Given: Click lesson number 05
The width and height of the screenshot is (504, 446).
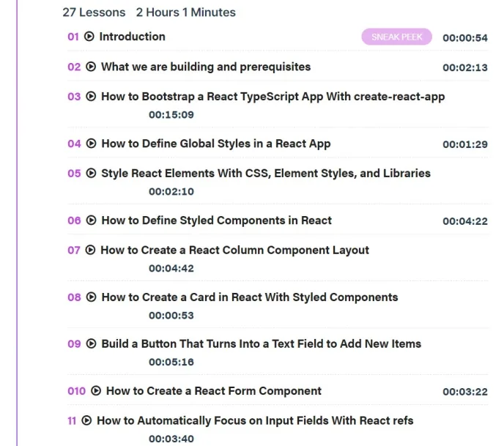Looking at the screenshot, I should tap(74, 174).
